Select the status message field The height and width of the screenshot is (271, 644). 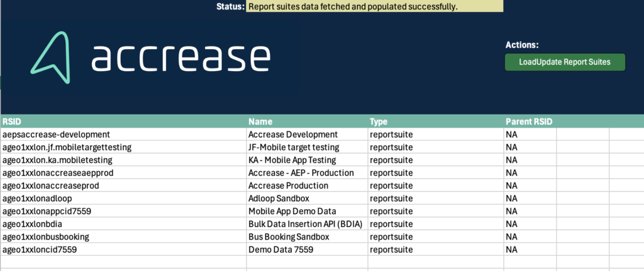[375, 6]
